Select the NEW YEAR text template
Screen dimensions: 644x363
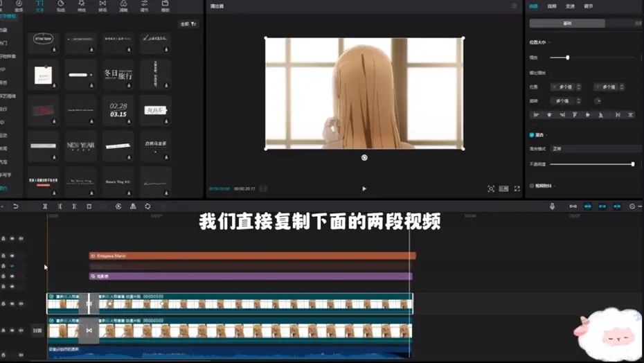[x=80, y=146]
